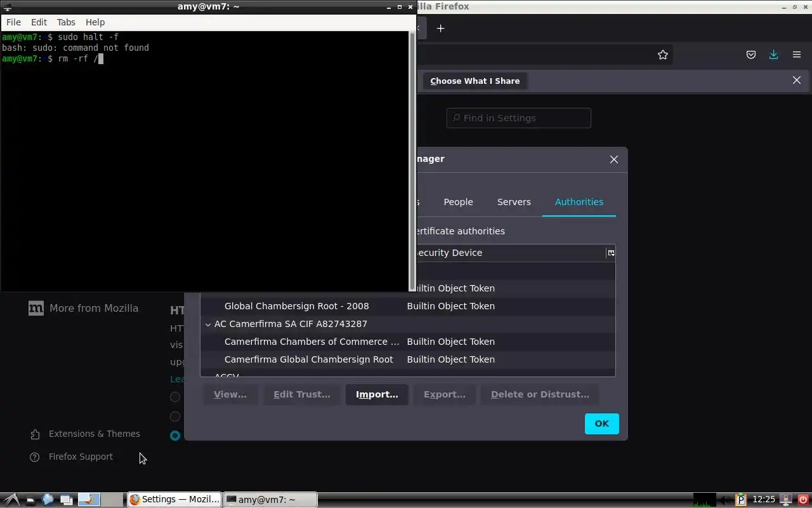Open the terminal window menu icon in title bar

point(8,7)
